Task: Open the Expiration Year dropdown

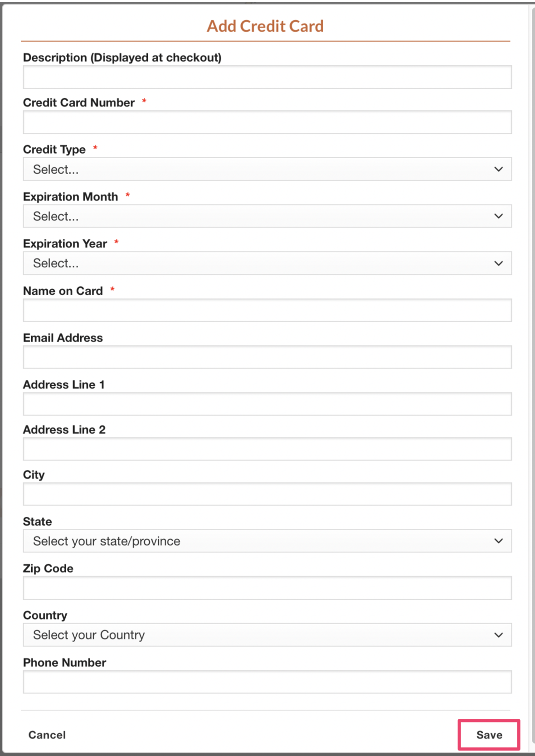Action: [x=267, y=263]
